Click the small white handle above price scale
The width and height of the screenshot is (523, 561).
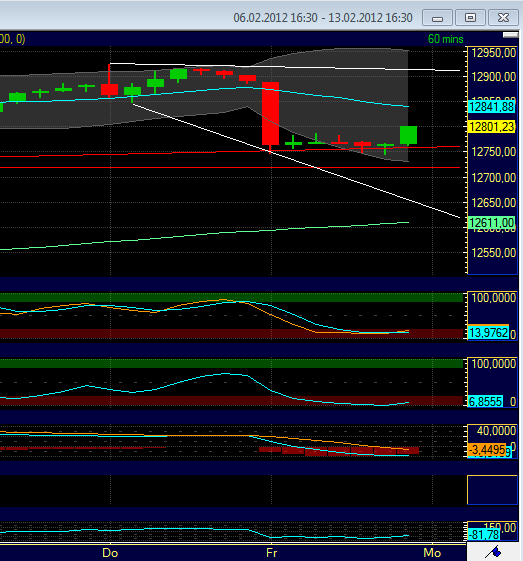click(510, 35)
